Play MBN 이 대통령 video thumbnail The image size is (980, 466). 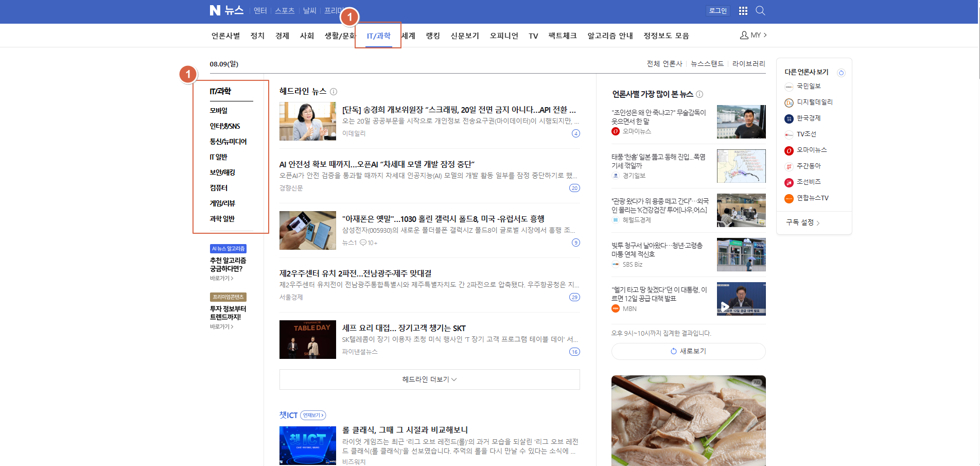pyautogui.click(x=741, y=299)
